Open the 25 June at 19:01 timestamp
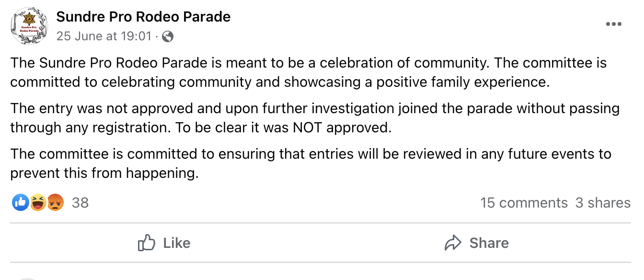The width and height of the screenshot is (644, 280). pos(103,36)
